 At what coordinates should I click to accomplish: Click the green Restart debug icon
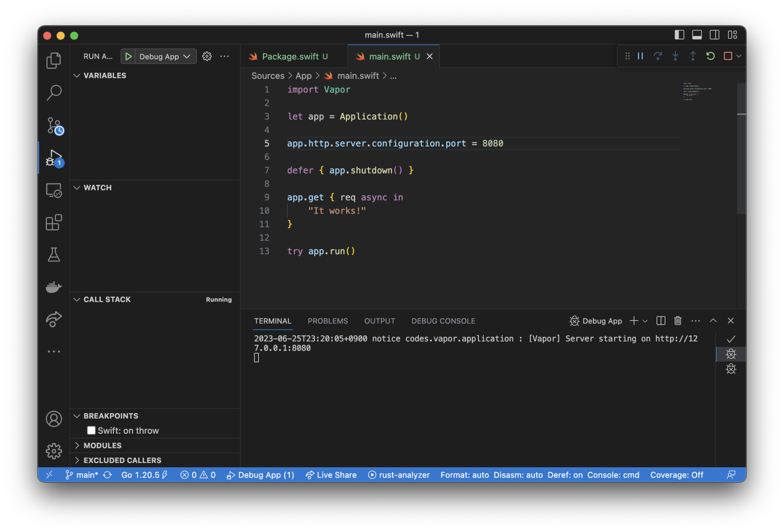[x=710, y=56]
